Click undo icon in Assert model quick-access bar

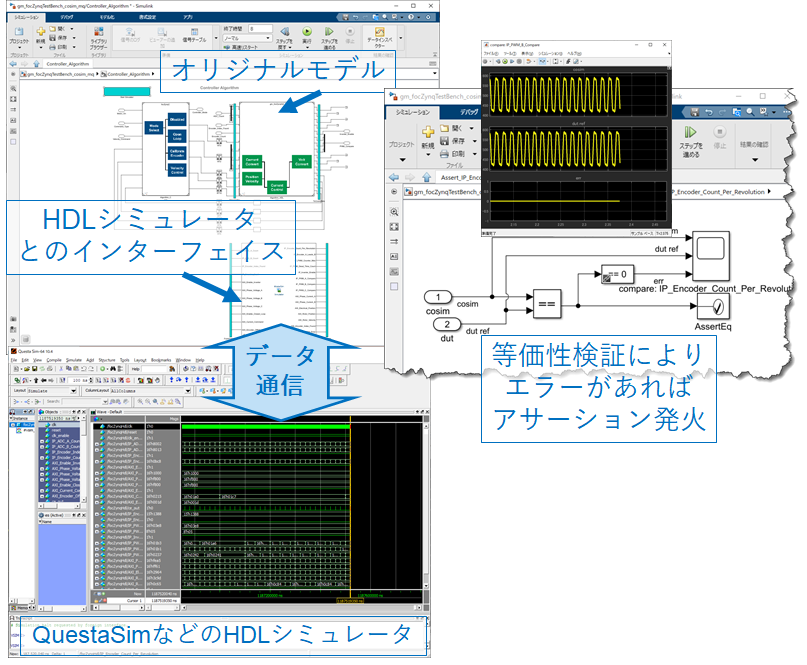(709, 112)
